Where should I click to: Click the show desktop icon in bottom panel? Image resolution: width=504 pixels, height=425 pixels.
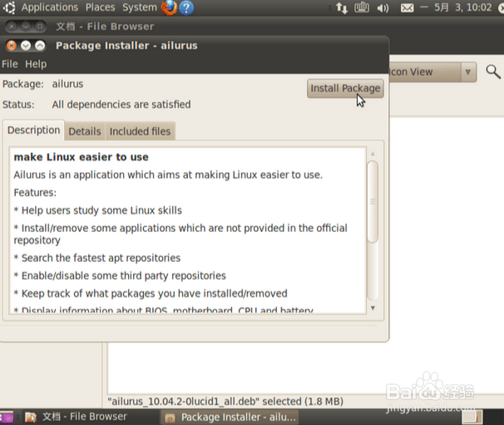7,418
